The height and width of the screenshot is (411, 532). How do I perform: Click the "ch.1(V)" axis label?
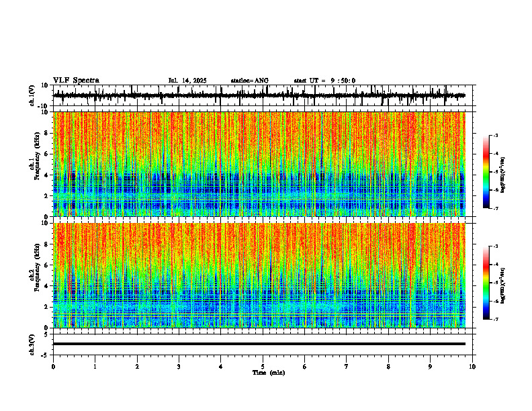tap(32, 95)
